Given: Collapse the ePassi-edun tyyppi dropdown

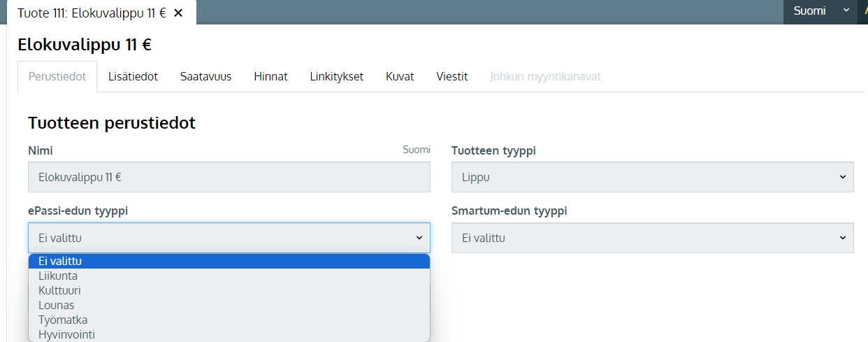Looking at the screenshot, I should [x=229, y=238].
